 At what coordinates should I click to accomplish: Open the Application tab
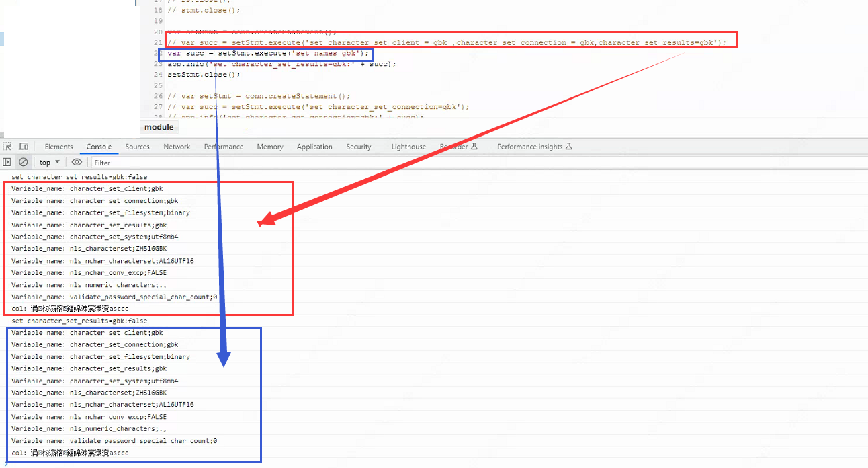314,147
